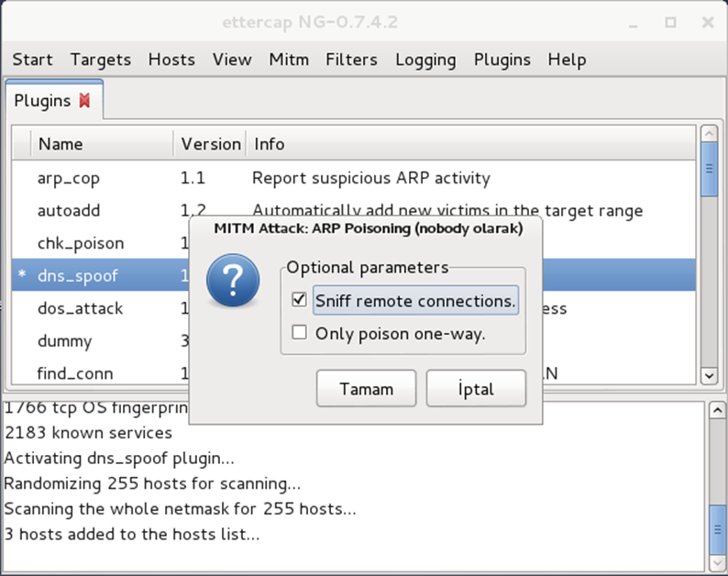Maximize the ettercap window
The height and width of the screenshot is (576, 728).
(670, 22)
